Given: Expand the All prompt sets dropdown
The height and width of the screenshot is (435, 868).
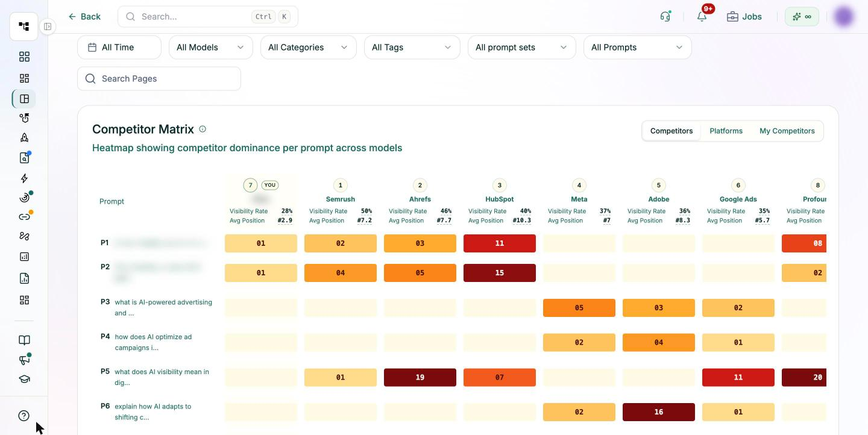Looking at the screenshot, I should [522, 48].
